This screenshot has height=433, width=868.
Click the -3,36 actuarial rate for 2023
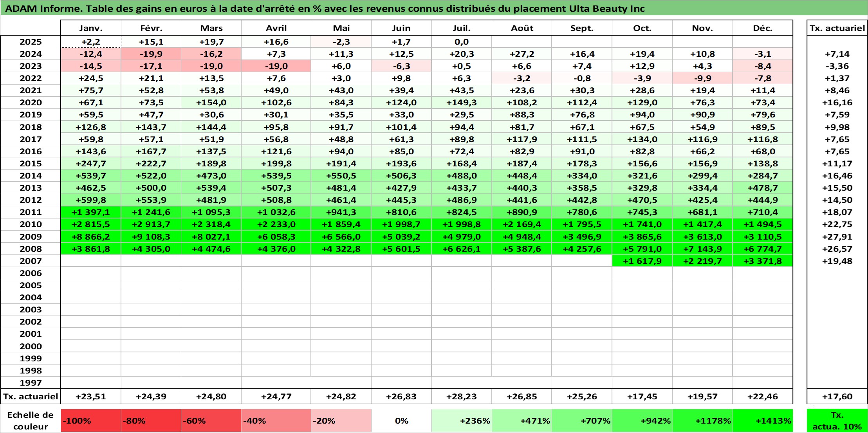coord(837,66)
